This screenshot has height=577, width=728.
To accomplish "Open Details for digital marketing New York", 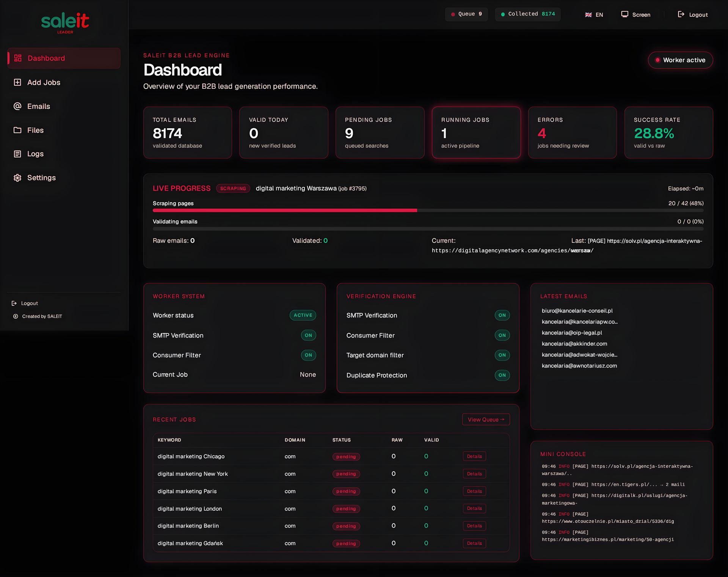I will coord(474,474).
